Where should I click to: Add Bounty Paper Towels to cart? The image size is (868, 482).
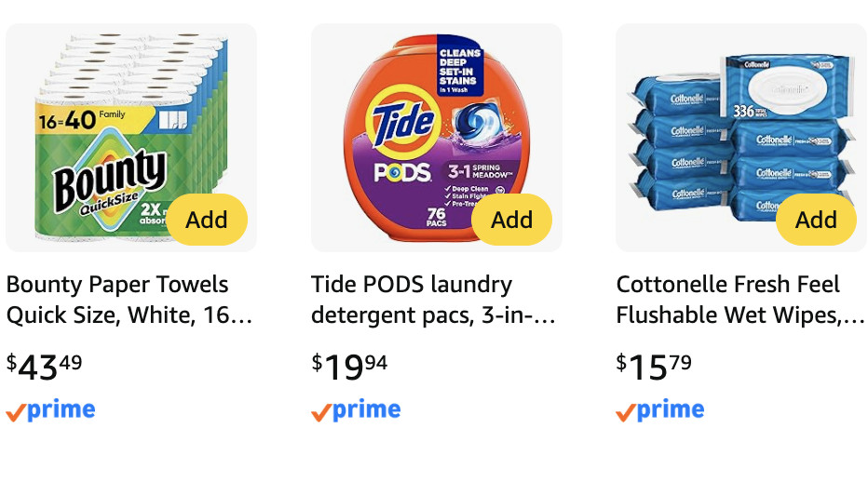[207, 220]
